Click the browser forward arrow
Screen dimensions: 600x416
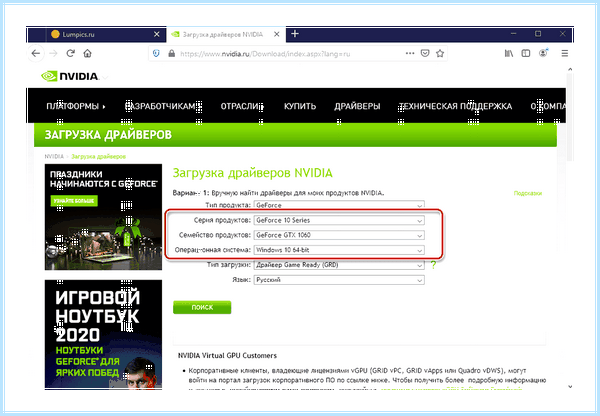(x=53, y=53)
